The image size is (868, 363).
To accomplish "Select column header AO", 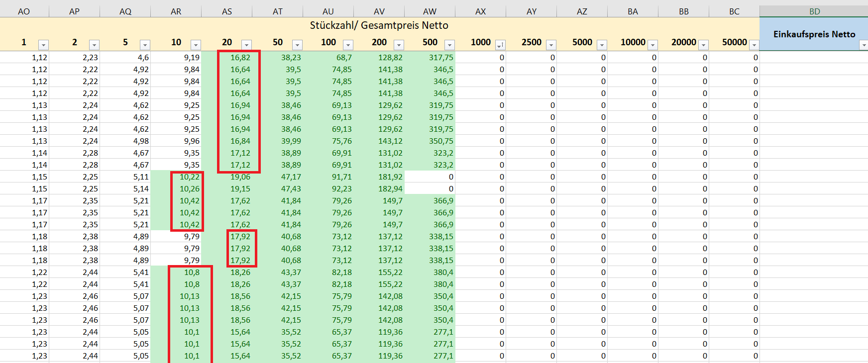I will pyautogui.click(x=24, y=11).
